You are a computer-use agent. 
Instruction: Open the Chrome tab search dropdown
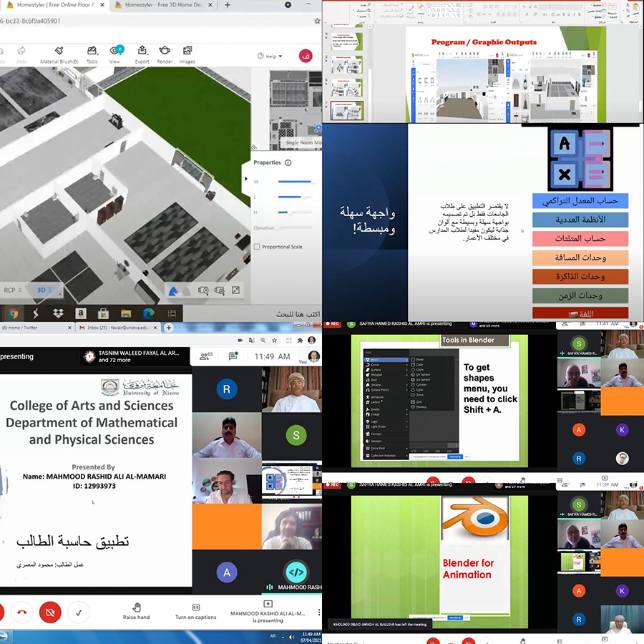288,5
